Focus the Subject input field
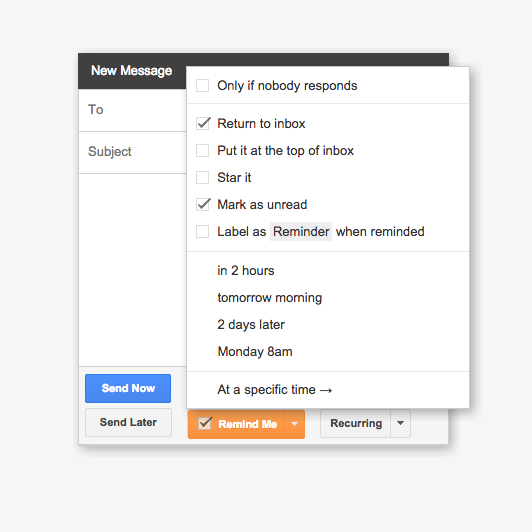The image size is (532, 532). coord(132,152)
